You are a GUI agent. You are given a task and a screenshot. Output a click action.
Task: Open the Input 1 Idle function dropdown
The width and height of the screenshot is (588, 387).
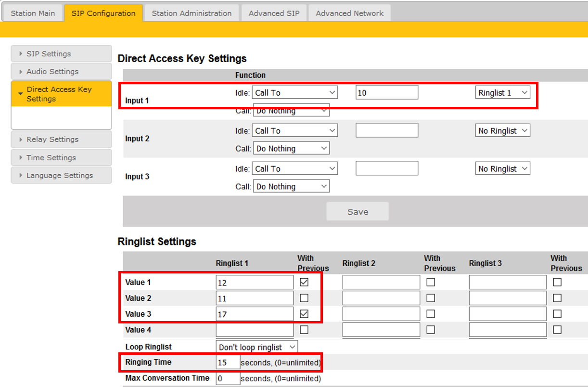pyautogui.click(x=294, y=93)
